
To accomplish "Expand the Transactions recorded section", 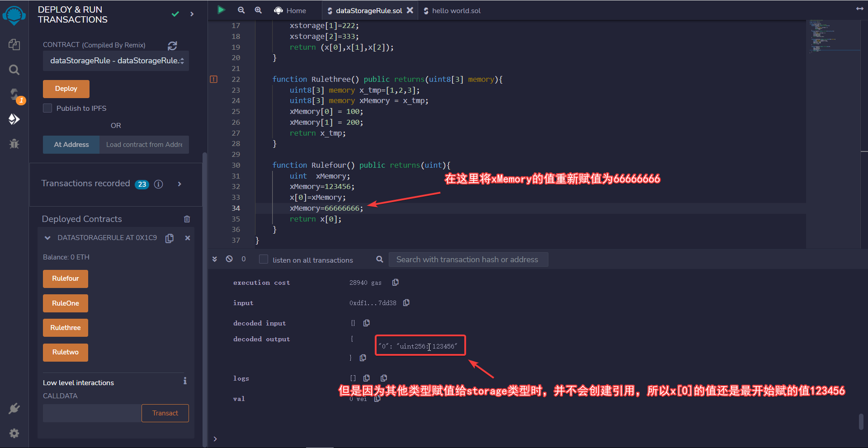I will pyautogui.click(x=179, y=184).
